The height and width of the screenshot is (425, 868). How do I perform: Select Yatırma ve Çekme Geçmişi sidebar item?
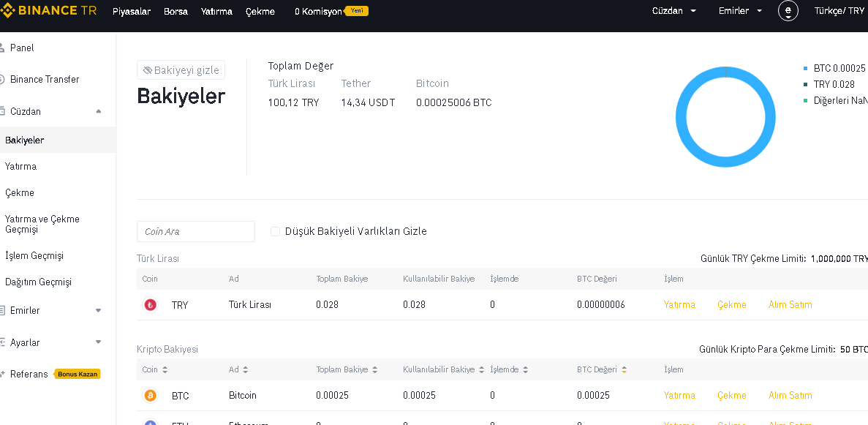(x=42, y=224)
